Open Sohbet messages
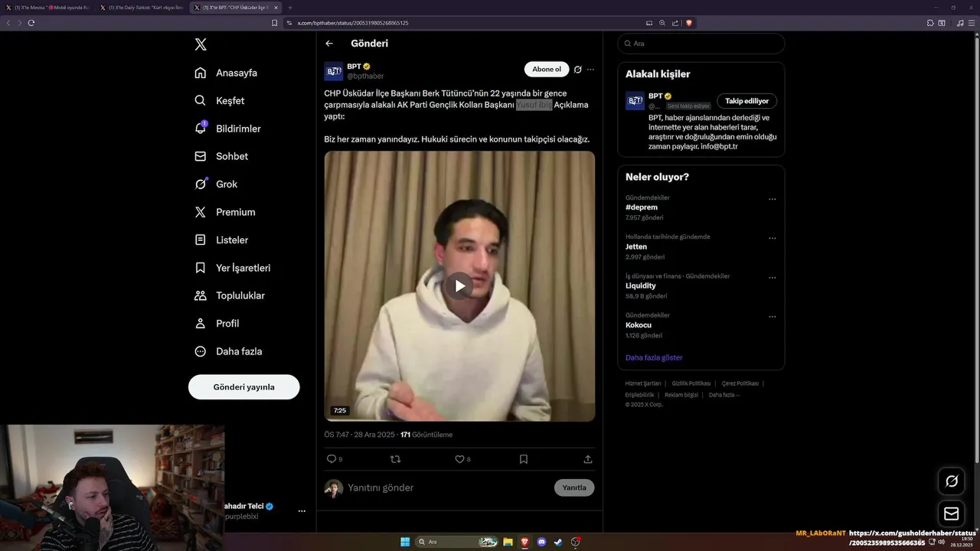Viewport: 980px width, 551px height. [x=221, y=156]
